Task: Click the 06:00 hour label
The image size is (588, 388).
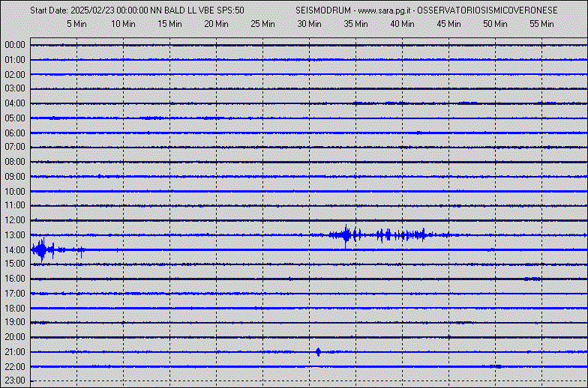Action: coord(15,133)
